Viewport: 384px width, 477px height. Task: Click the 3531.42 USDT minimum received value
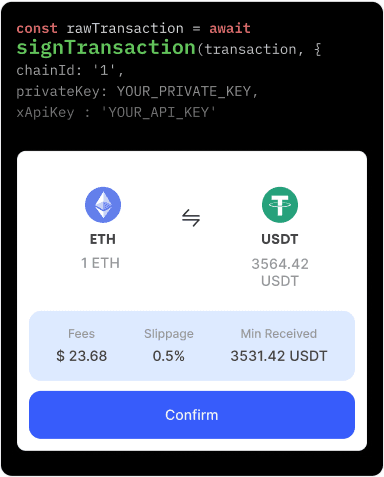coord(279,356)
